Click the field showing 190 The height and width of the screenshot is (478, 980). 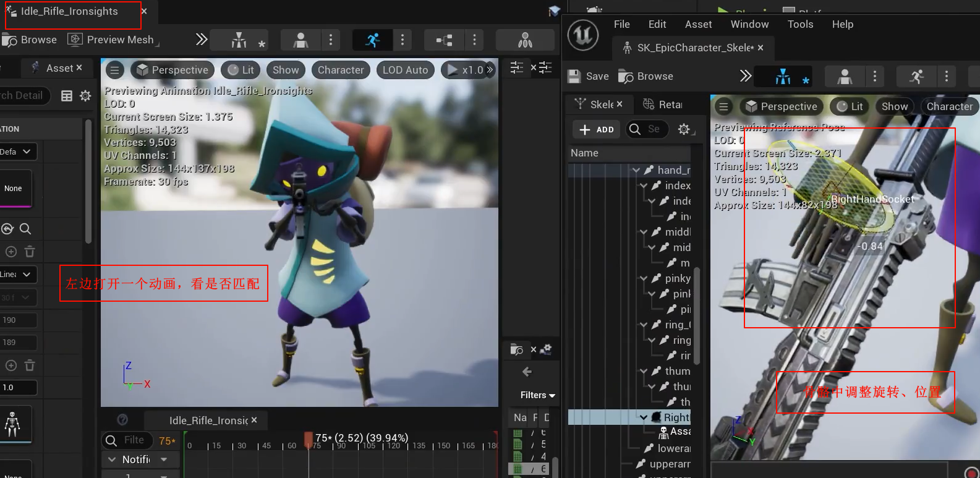point(18,320)
